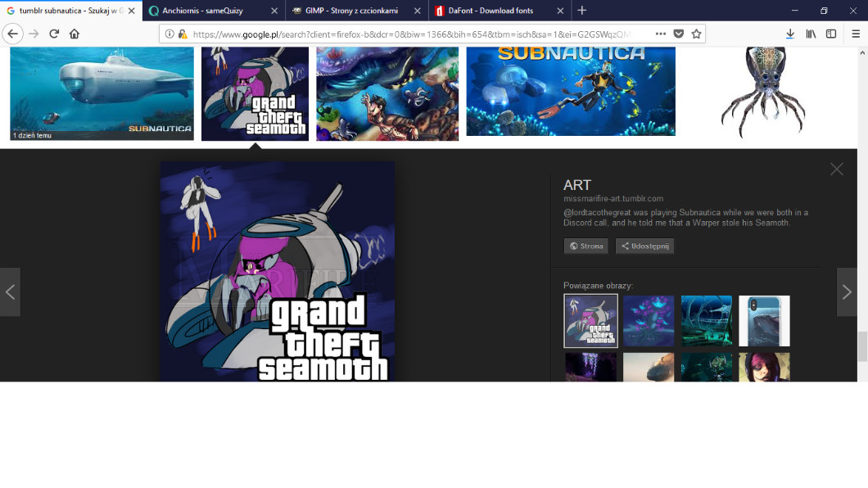This screenshot has height=488, width=868.
Task: Show the next image in preview
Action: point(847,291)
